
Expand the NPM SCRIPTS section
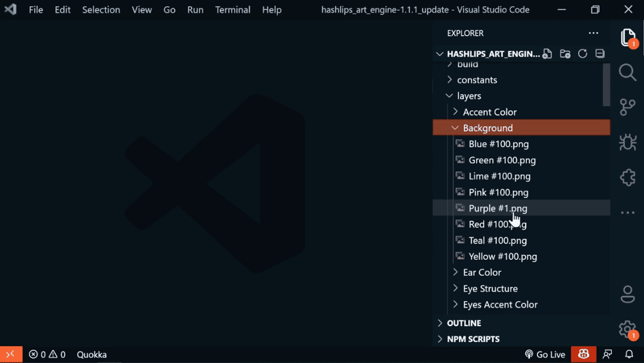point(440,339)
